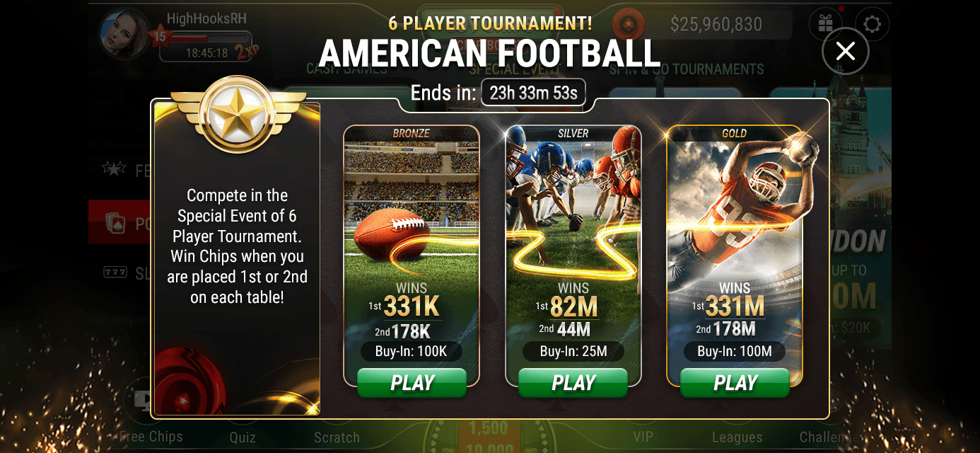Open the gift box rewards icon
This screenshot has width=980, height=453.
[825, 25]
